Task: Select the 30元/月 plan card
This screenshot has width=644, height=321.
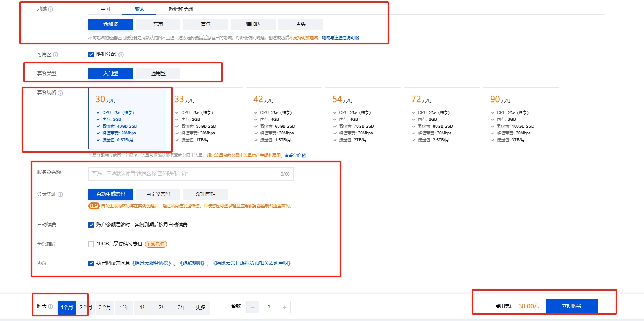Action: pos(126,119)
